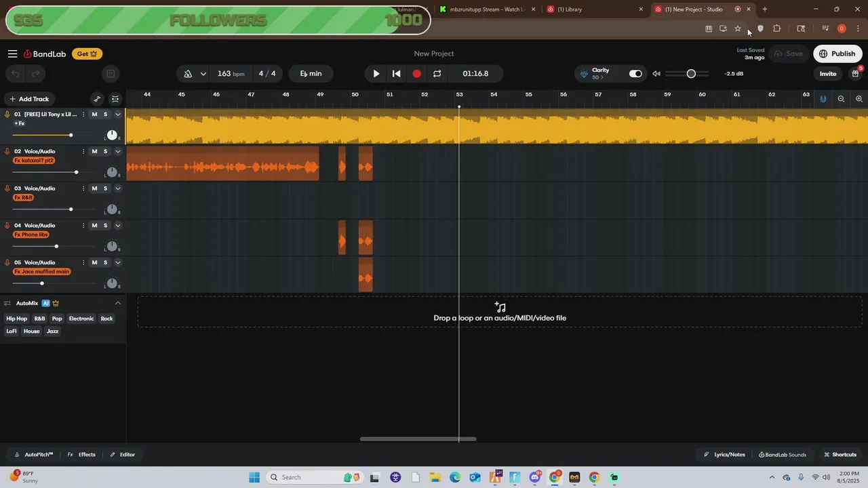Click the red record button
This screenshot has height=488, width=868.
(x=417, y=74)
